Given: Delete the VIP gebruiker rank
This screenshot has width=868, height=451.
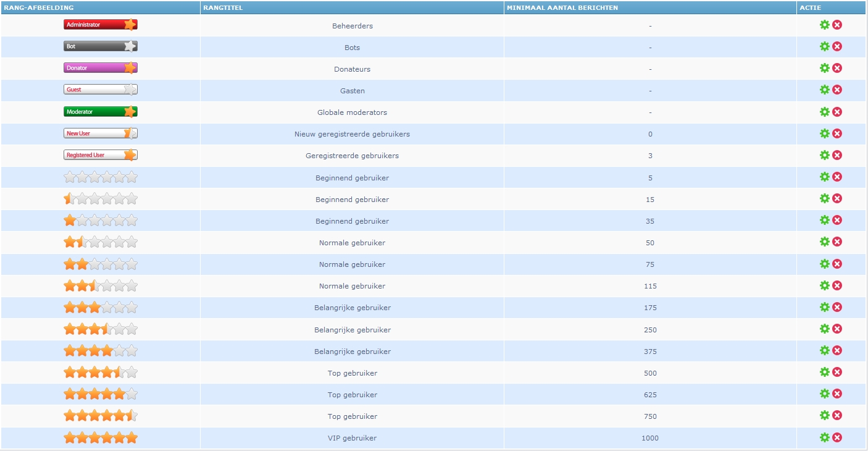Looking at the screenshot, I should click(837, 437).
